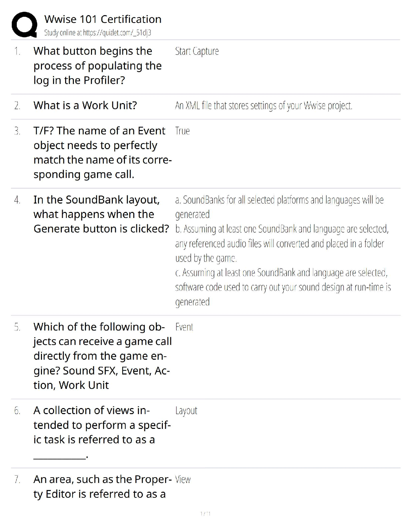The width and height of the screenshot is (411, 532).
Task: Click the 'What is a Work Unit?' question
Action: (85, 105)
